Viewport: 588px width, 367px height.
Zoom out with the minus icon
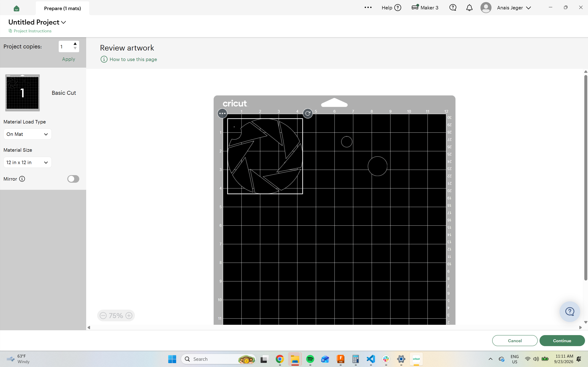(x=103, y=316)
